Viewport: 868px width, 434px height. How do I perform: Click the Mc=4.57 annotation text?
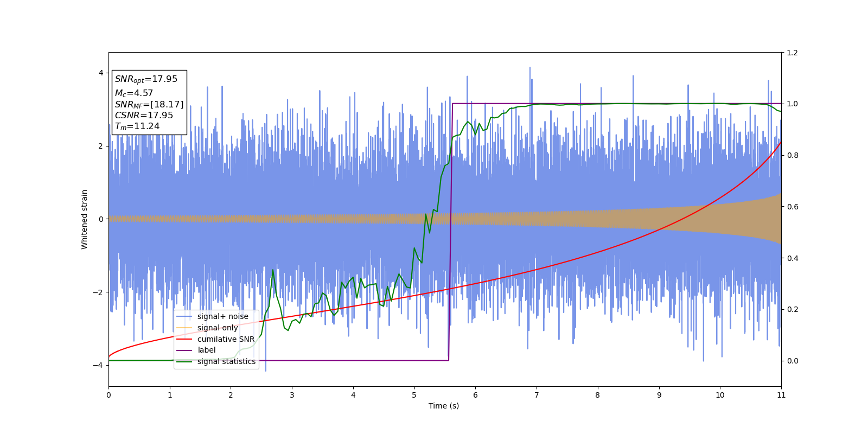(134, 93)
